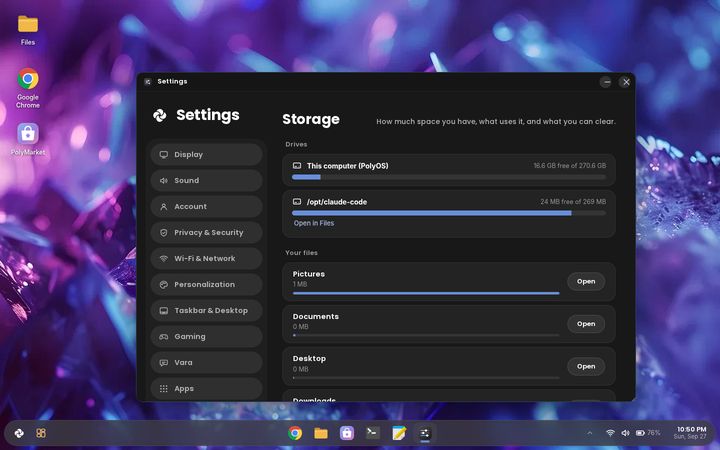Click the This computer drive icon
Screen dimensions: 720x450
297,165
